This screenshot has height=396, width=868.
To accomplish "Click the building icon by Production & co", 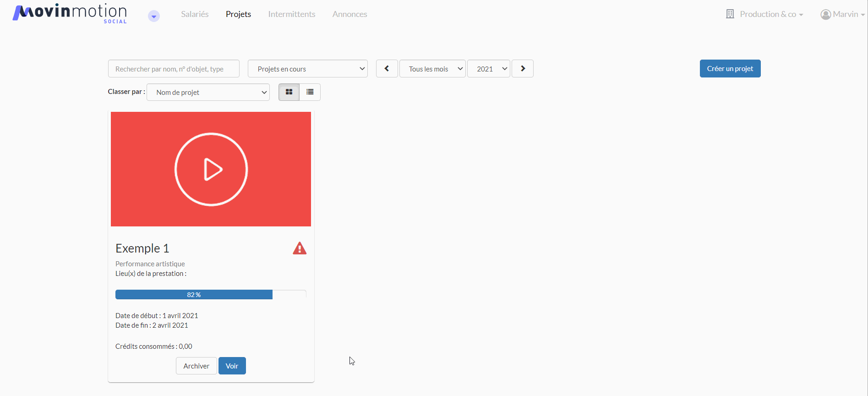I will tap(730, 14).
